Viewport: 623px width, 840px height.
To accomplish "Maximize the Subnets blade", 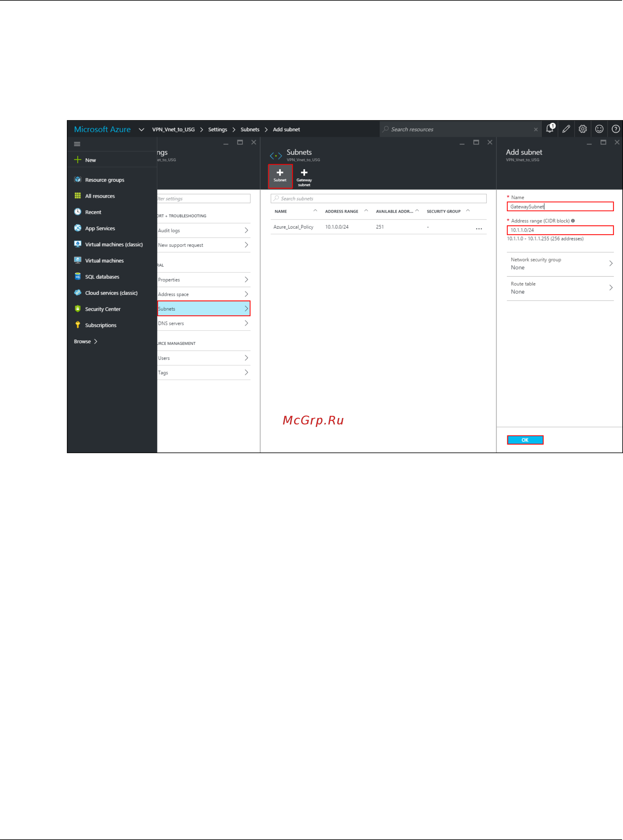I will coord(476,142).
